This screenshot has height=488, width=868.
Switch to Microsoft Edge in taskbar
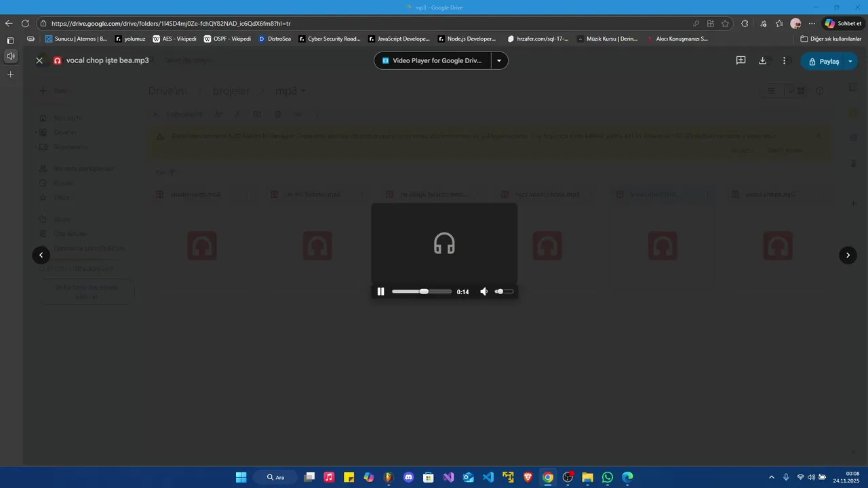(x=627, y=477)
